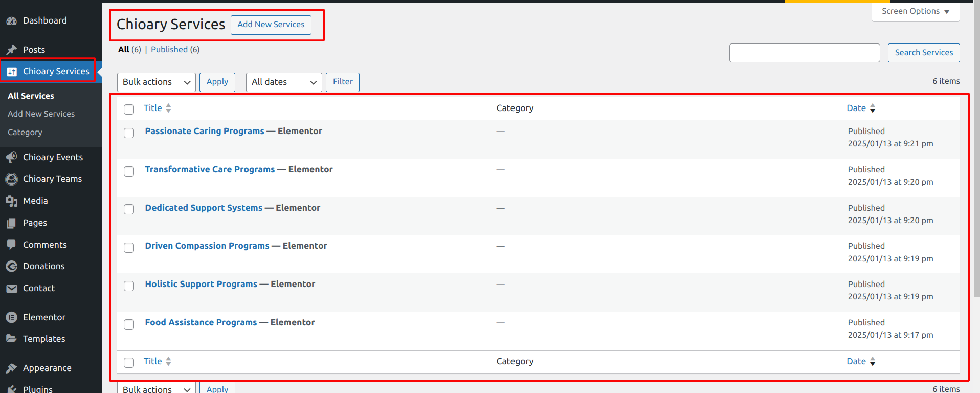Open the Holistic Support Programs service link

[201, 284]
